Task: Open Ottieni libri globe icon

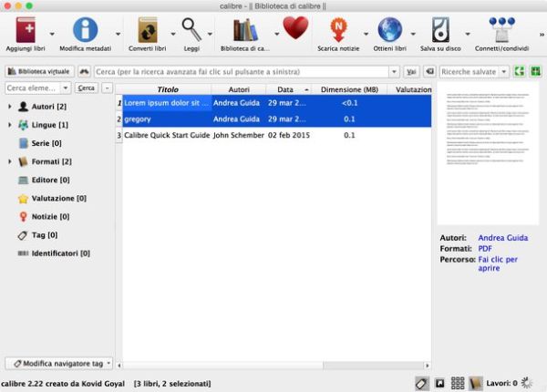Action: tap(390, 30)
